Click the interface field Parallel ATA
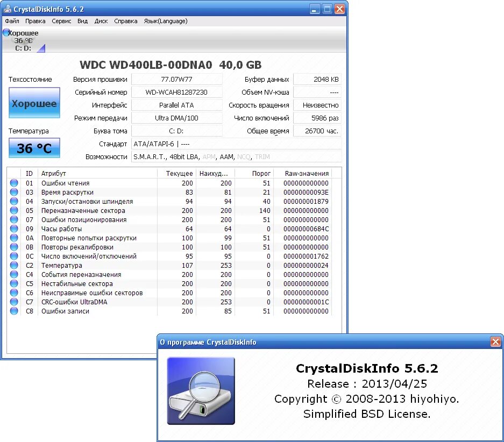The image size is (504, 442). tap(177, 105)
